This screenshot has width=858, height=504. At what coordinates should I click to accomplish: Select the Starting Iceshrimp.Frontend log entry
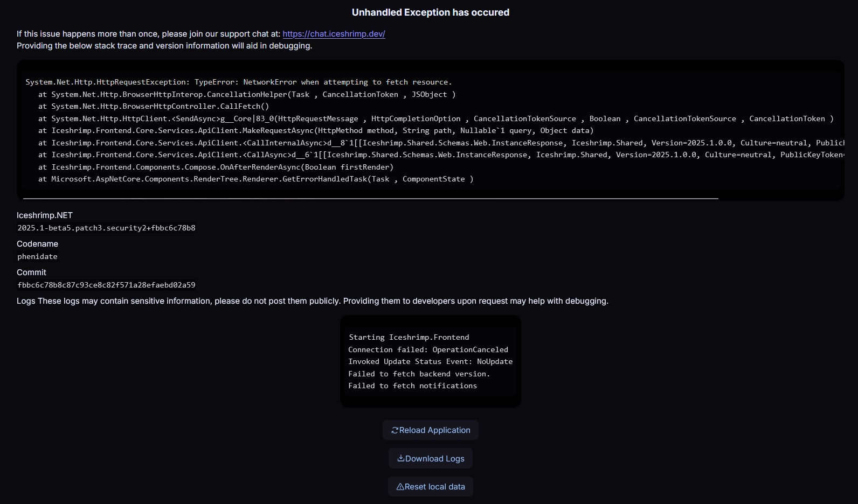[409, 337]
